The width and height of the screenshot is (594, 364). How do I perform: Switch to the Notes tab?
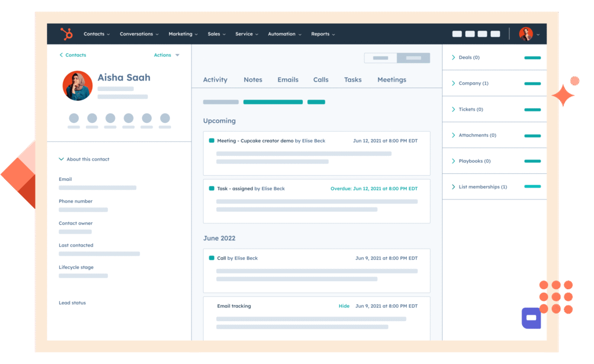tap(253, 80)
